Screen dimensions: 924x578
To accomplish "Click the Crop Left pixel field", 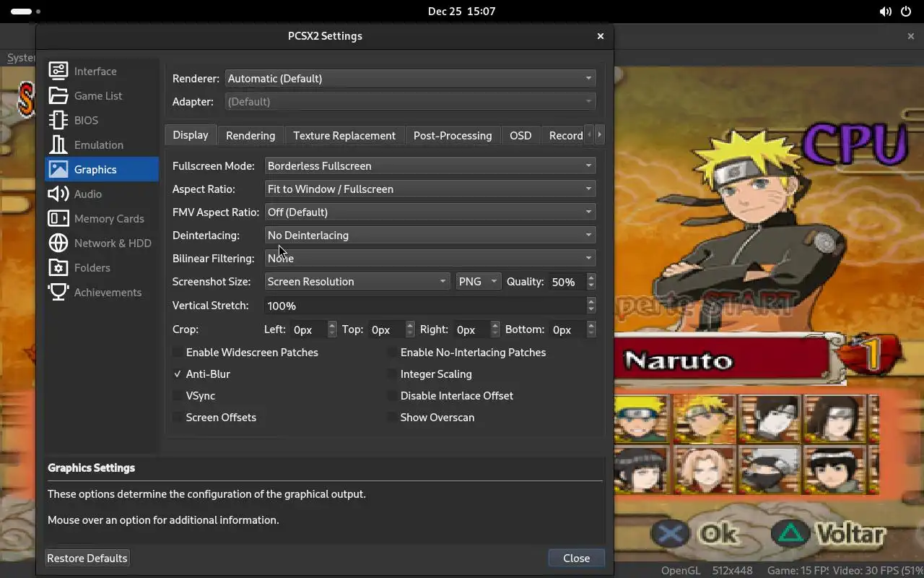I will click(313, 329).
